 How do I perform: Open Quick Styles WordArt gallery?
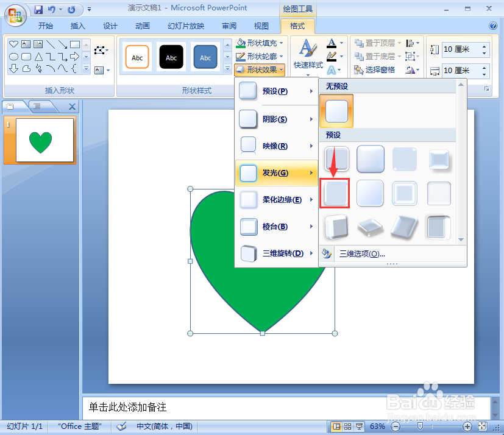pyautogui.click(x=308, y=57)
